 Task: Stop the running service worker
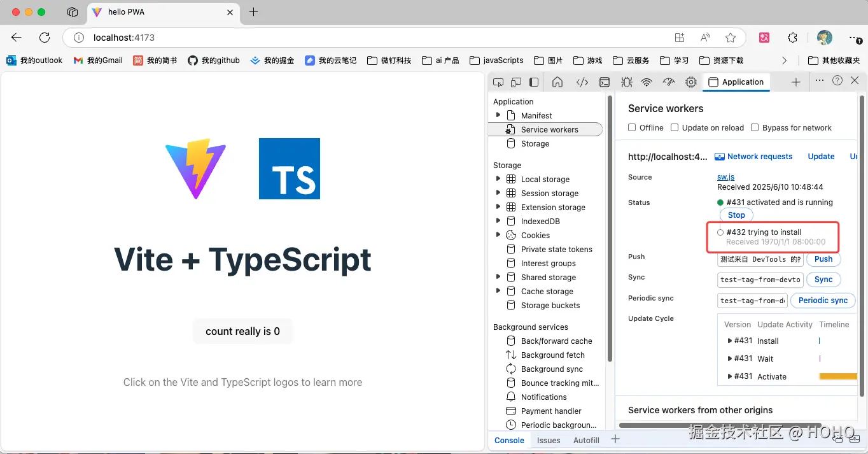pos(736,215)
